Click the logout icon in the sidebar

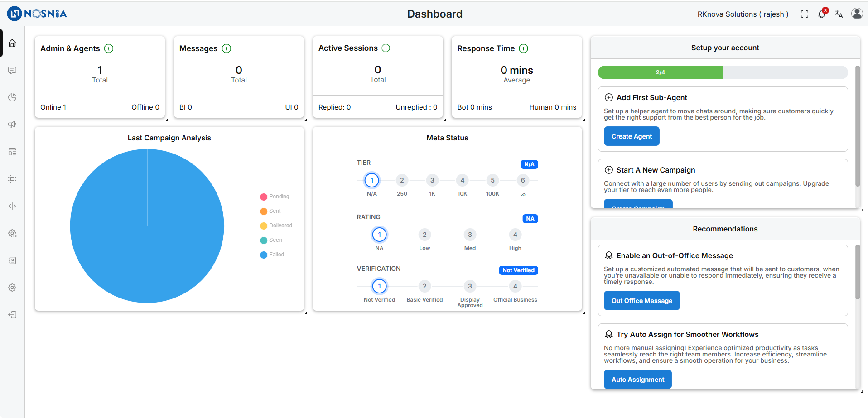12,315
